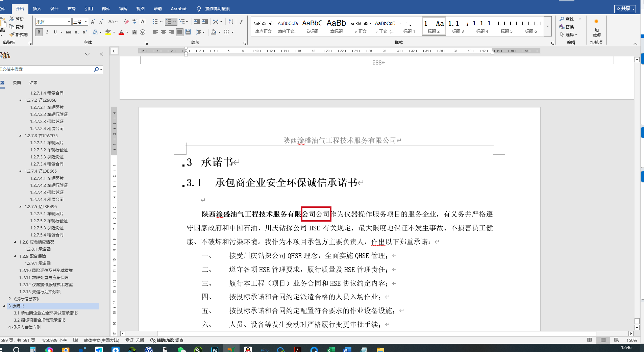Open the Sort (A-Z) tool
This screenshot has height=352, width=644.
231,22
